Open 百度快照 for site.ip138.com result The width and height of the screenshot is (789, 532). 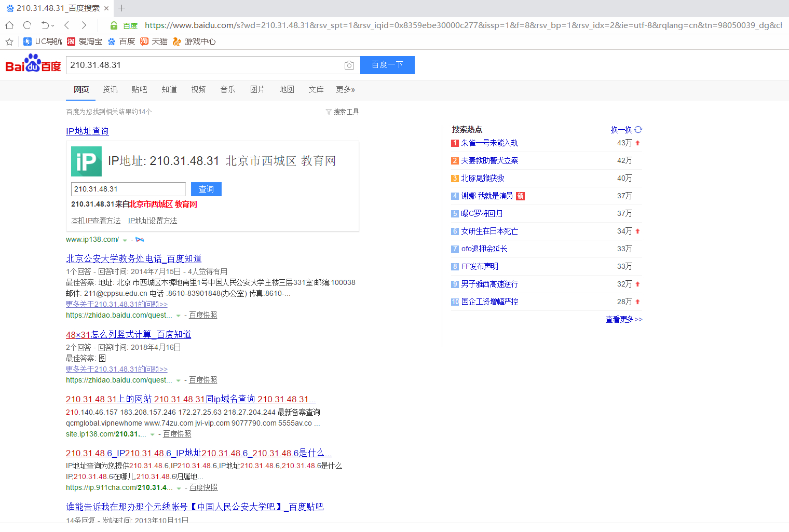tap(177, 434)
